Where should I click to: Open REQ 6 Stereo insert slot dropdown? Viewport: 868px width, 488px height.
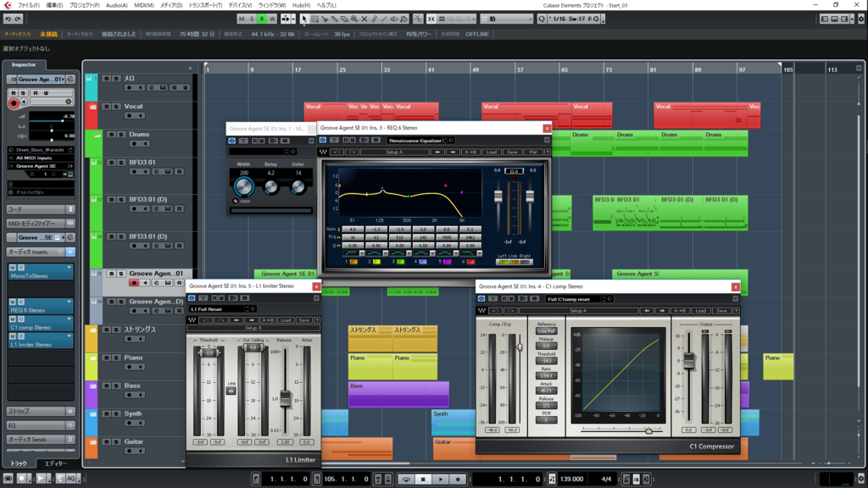coord(70,302)
